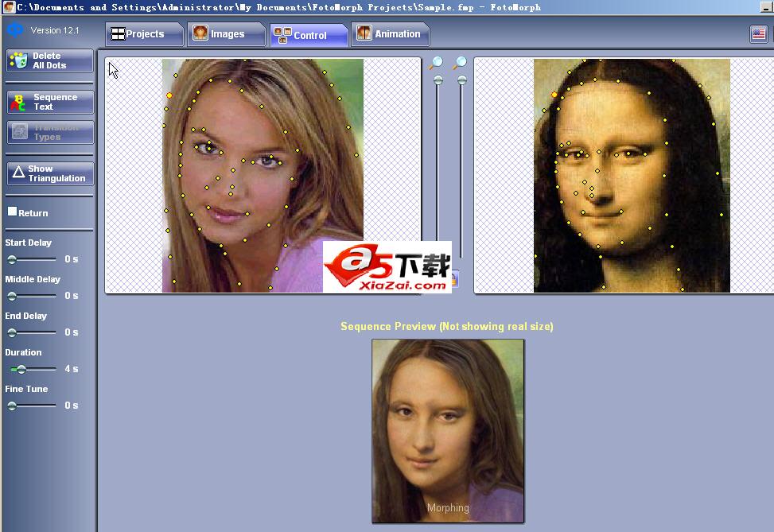Click the Duration value 4 s
The image size is (774, 532).
[71, 369]
